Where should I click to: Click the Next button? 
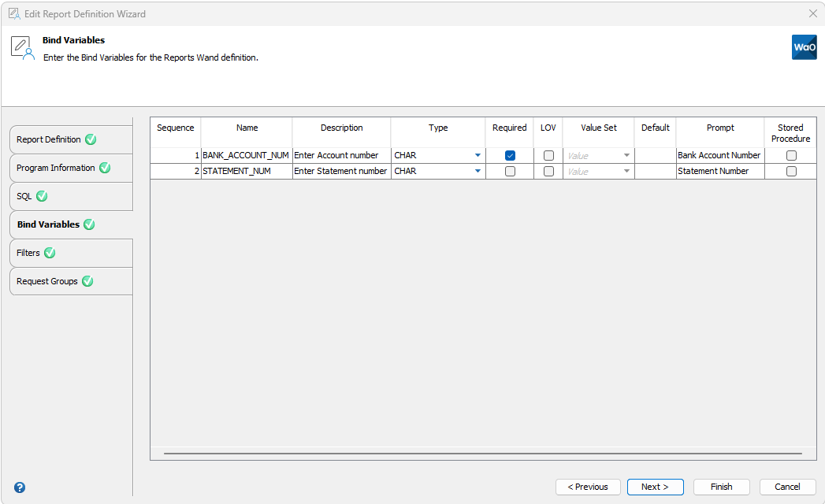click(x=655, y=487)
